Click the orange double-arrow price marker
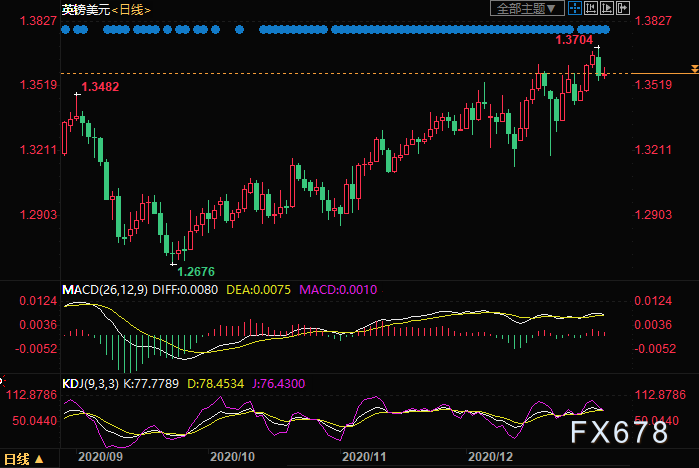The image size is (699, 468). coord(694,68)
